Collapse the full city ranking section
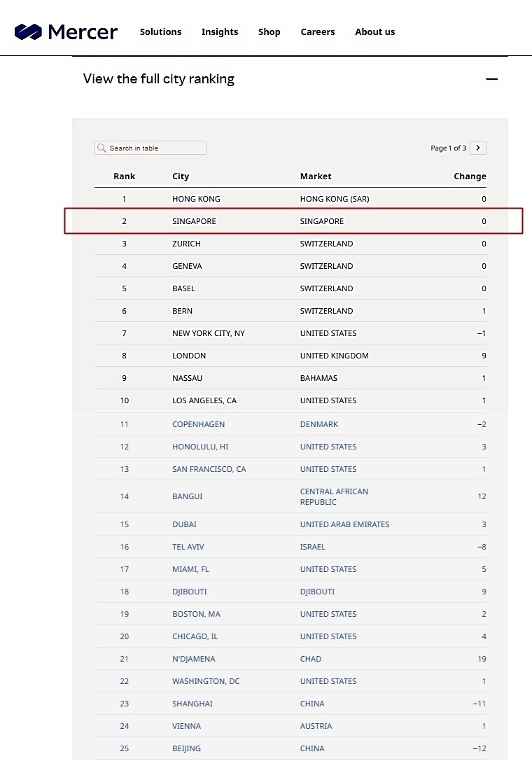This screenshot has width=532, height=775. tap(491, 79)
